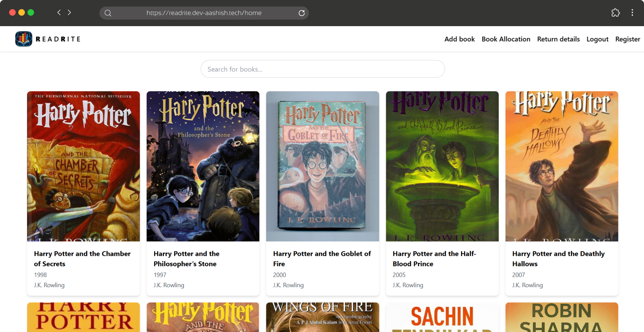Open the Chamber of Secrets book cover
Screen dimensions: 644x332
[x=83, y=166]
